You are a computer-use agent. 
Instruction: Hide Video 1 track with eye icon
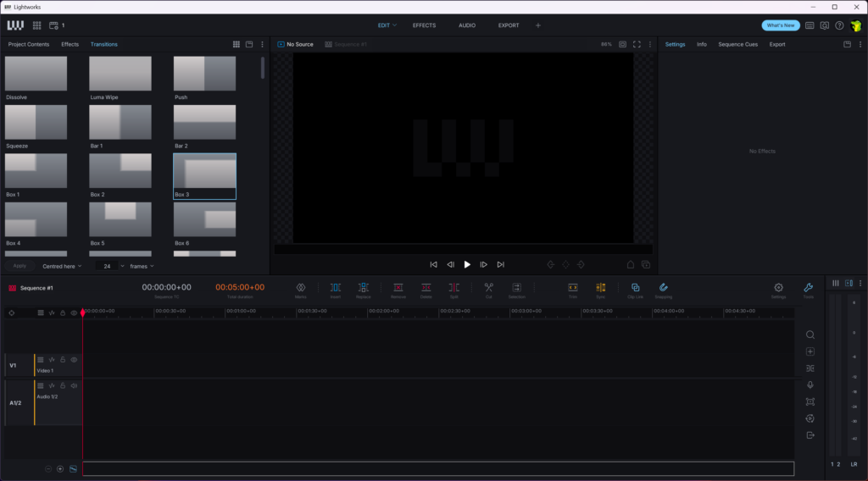pos(74,360)
